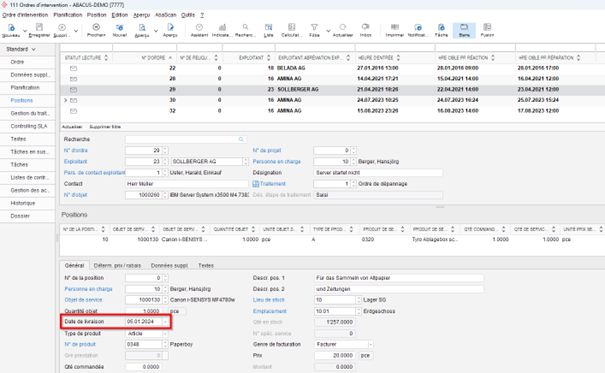Follow the Emplacement link
Screen dimensions: 605x373
click(x=270, y=311)
